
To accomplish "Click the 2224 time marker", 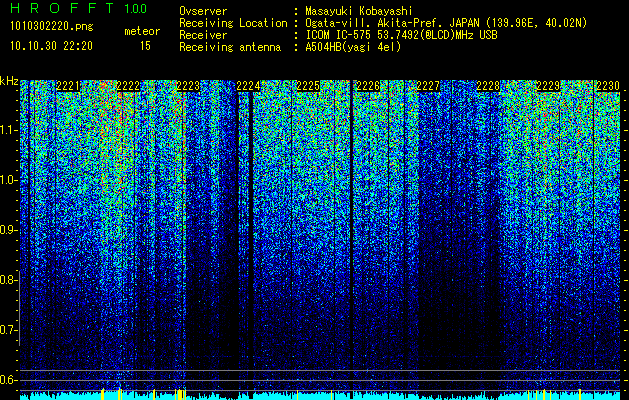I will tap(248, 86).
